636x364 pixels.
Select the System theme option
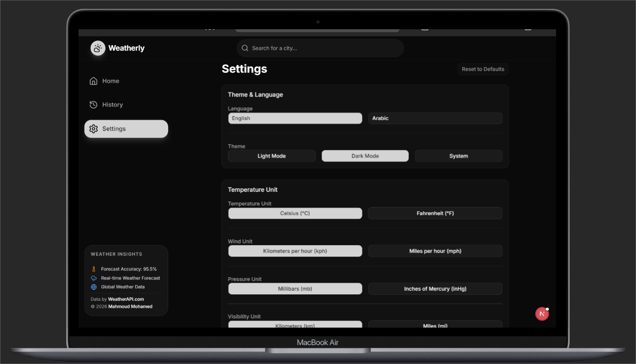point(458,156)
